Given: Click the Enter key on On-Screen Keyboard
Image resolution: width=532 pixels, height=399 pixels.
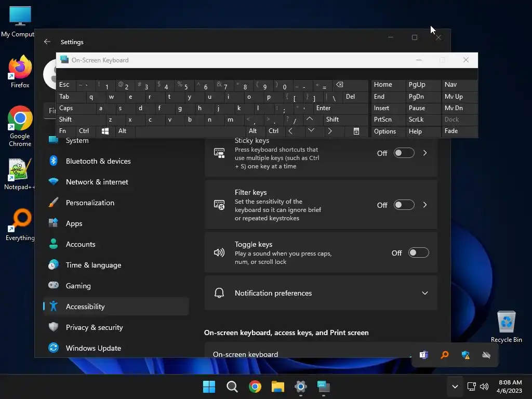Looking at the screenshot, I should pyautogui.click(x=340, y=108).
